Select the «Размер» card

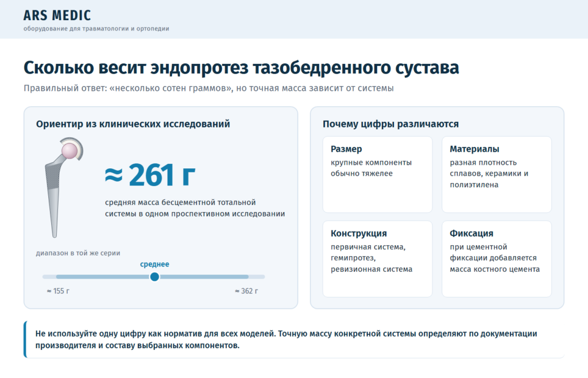pyautogui.click(x=377, y=175)
